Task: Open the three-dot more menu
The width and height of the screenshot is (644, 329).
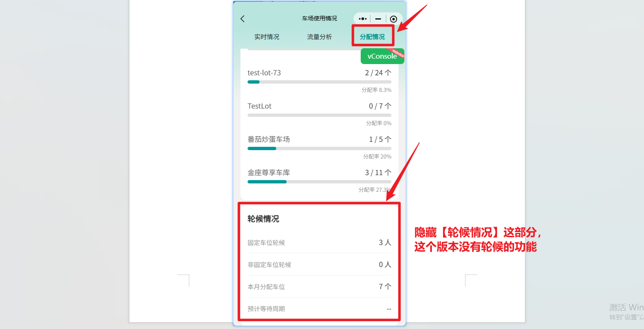Action: tap(363, 19)
